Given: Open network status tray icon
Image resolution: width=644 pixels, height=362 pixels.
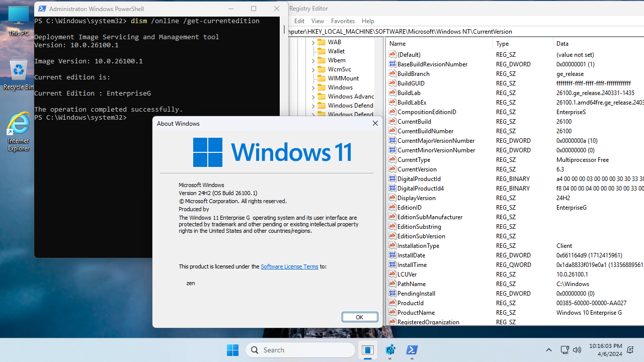Looking at the screenshot, I should click(x=565, y=350).
